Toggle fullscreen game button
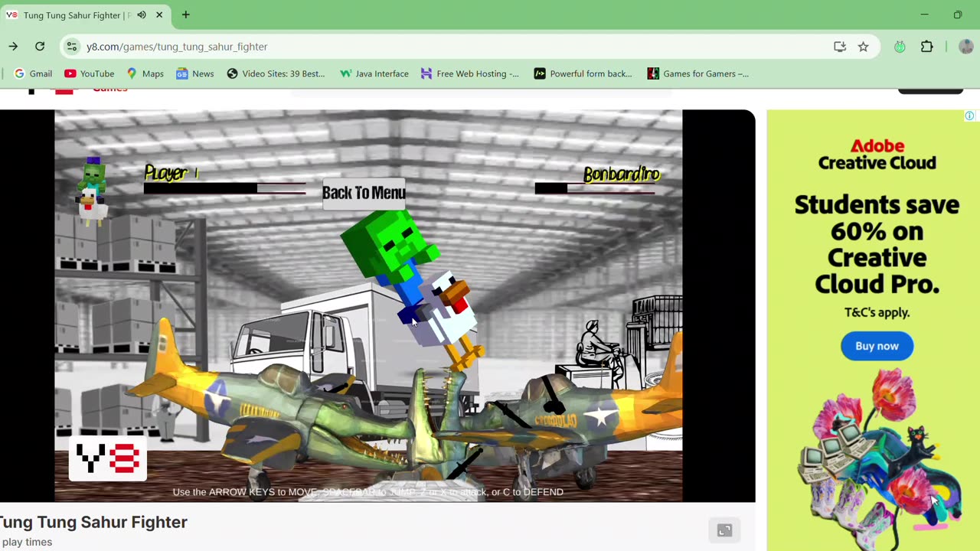This screenshot has height=551, width=980. coord(724,530)
